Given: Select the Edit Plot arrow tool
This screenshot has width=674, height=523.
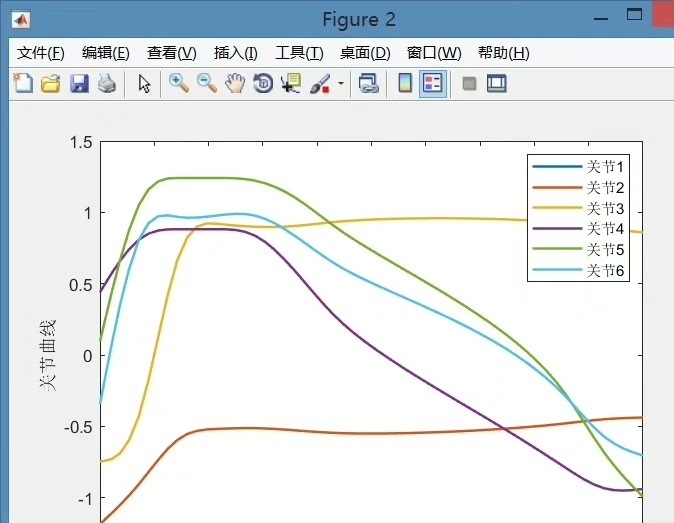Looking at the screenshot, I should (144, 83).
